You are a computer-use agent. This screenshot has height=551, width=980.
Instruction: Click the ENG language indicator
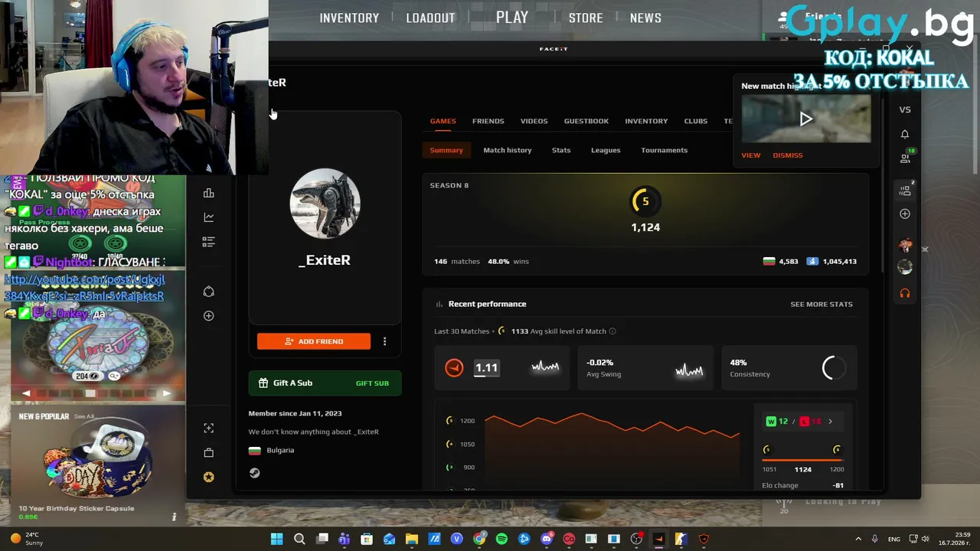893,539
